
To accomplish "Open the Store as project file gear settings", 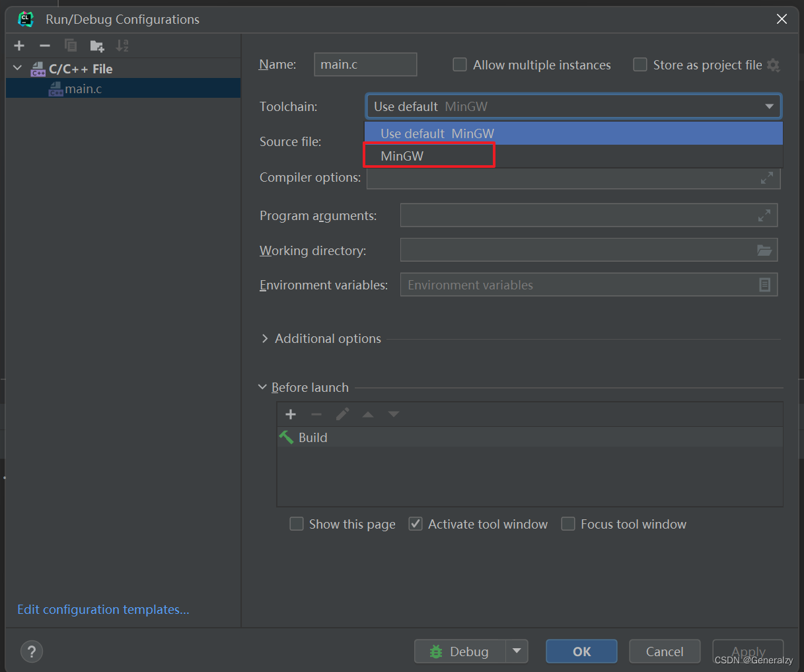I will 774,65.
